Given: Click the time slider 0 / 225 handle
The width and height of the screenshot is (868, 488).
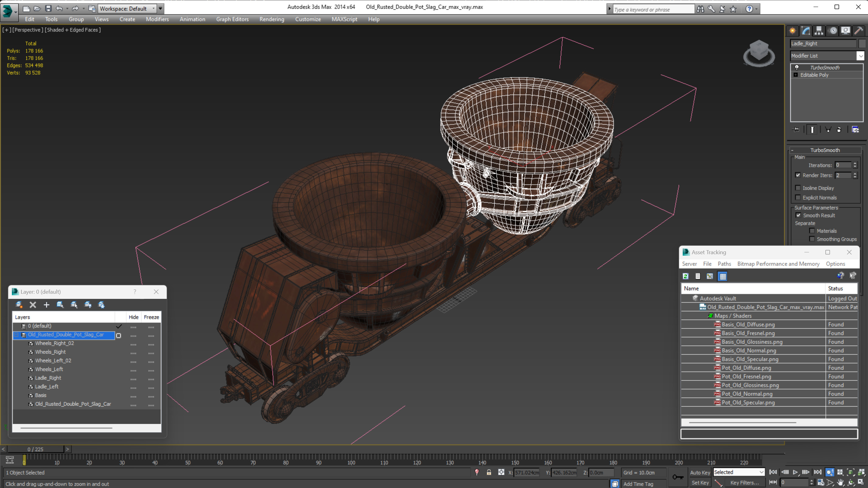Looking at the screenshot, I should (35, 449).
